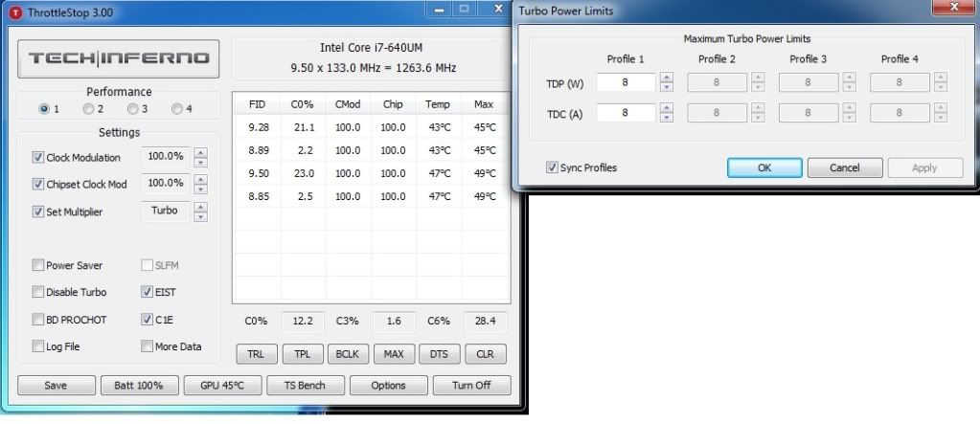The width and height of the screenshot is (980, 424).
Task: Raise Set Multiplier with up arrow
Action: (x=200, y=207)
